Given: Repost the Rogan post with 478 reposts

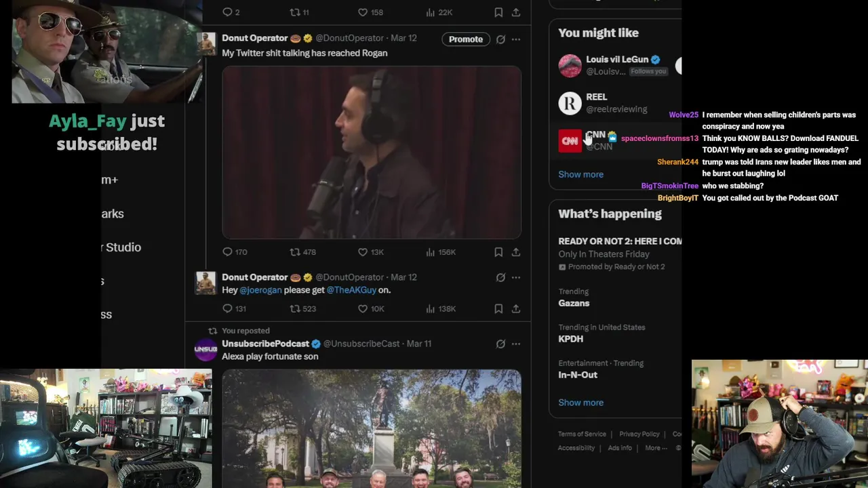Looking at the screenshot, I should (294, 252).
